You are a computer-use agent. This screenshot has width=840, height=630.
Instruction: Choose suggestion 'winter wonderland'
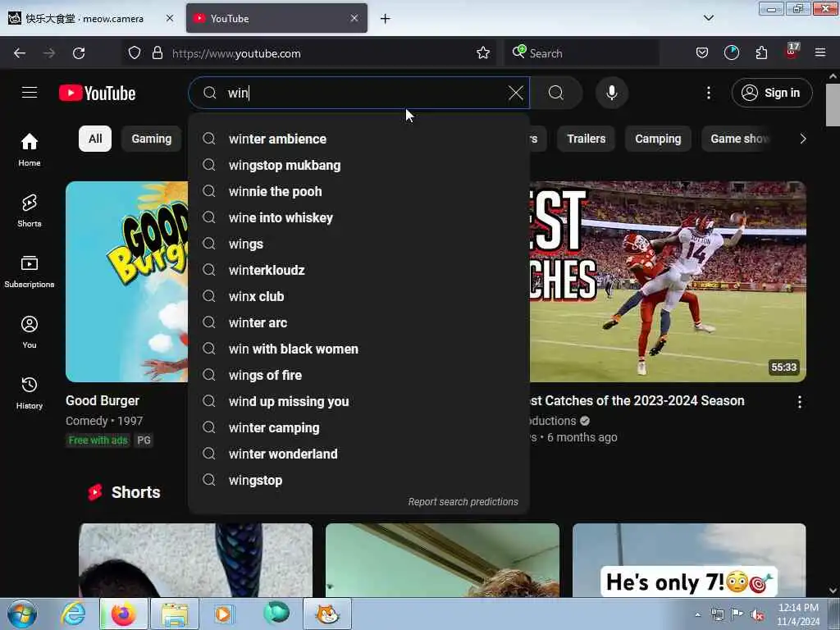coord(359,454)
